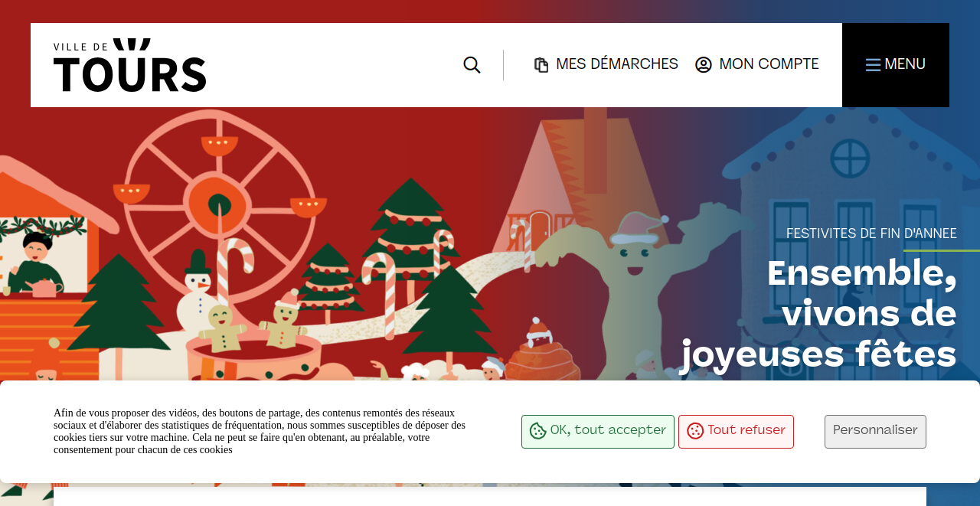Open the hamburger menu icon
The height and width of the screenshot is (506, 980).
pyautogui.click(x=873, y=65)
